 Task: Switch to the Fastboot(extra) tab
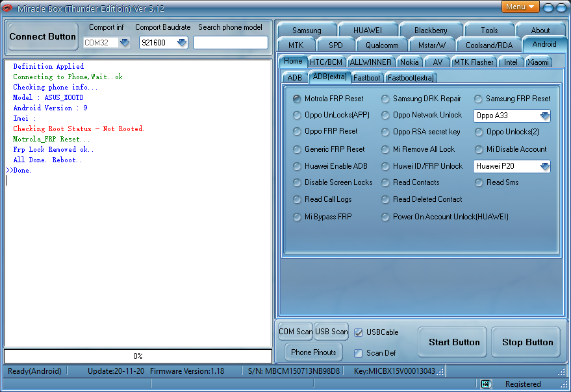[411, 77]
